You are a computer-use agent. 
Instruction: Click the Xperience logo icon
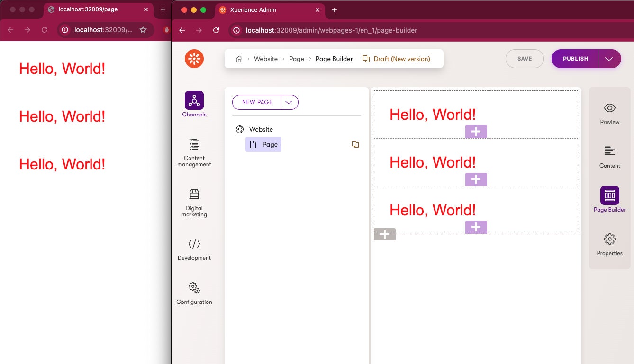pyautogui.click(x=194, y=58)
